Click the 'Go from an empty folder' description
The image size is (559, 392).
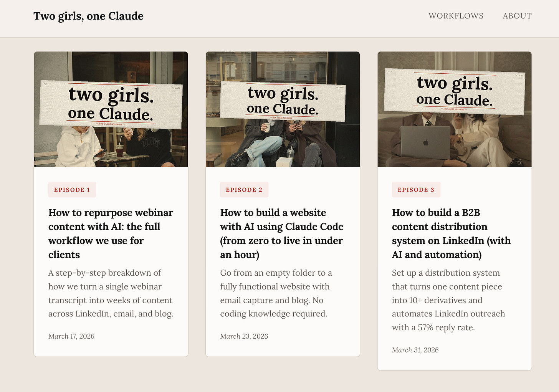276,293
